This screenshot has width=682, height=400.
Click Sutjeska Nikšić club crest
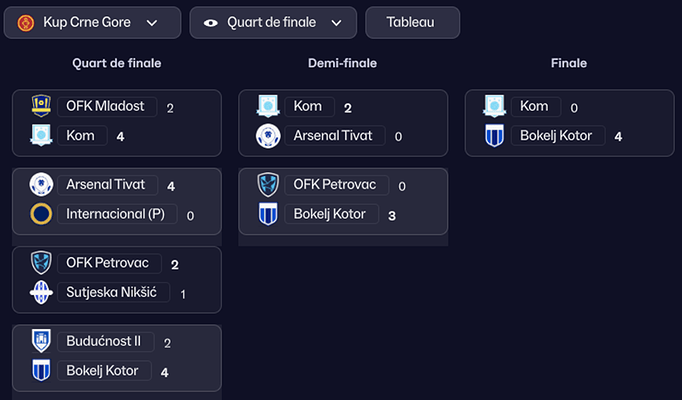pyautogui.click(x=41, y=292)
